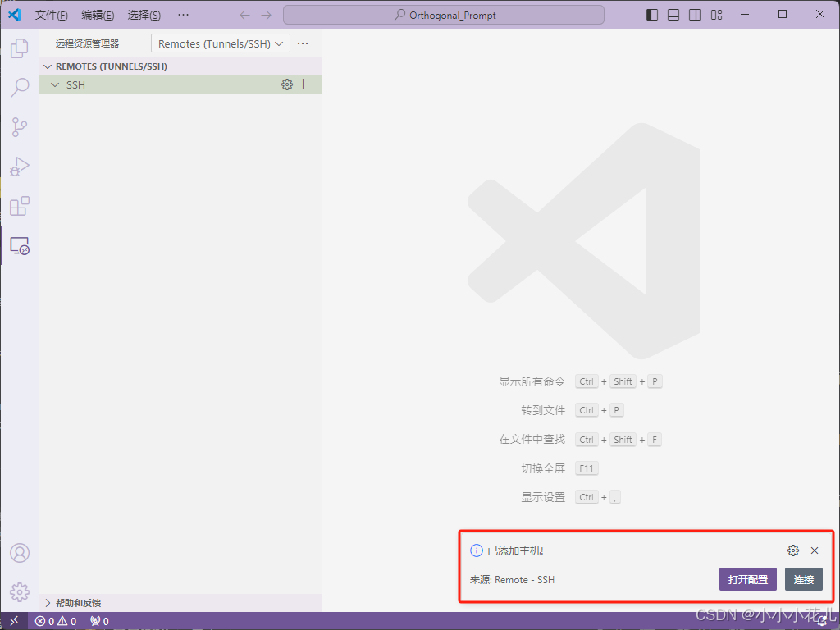Open the 编辑(E) menu

click(x=98, y=15)
